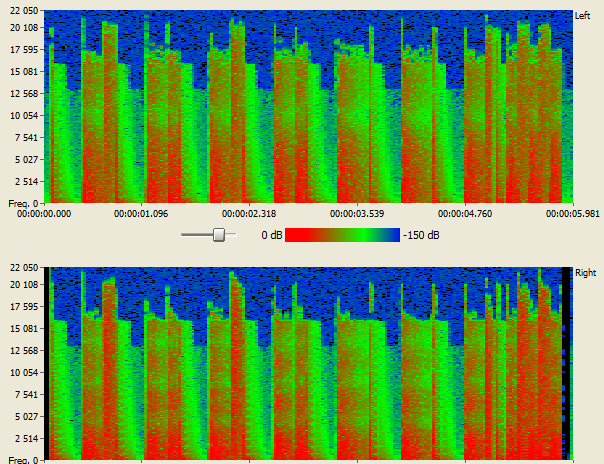604x464 pixels.
Task: Click the 12 568 frequency label on Right channel
Action: click(x=23, y=350)
